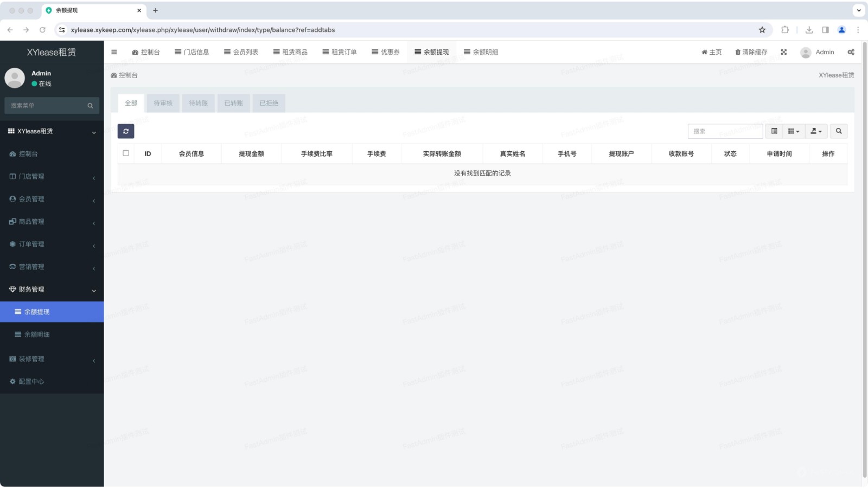Open Chrome profile avatar icon
The height and width of the screenshot is (488, 868).
tap(842, 30)
